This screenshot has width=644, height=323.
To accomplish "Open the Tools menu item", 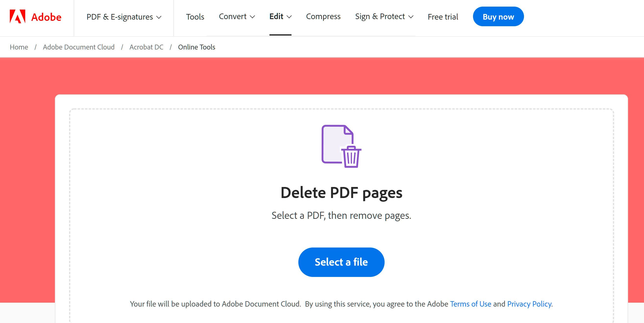I will click(195, 17).
